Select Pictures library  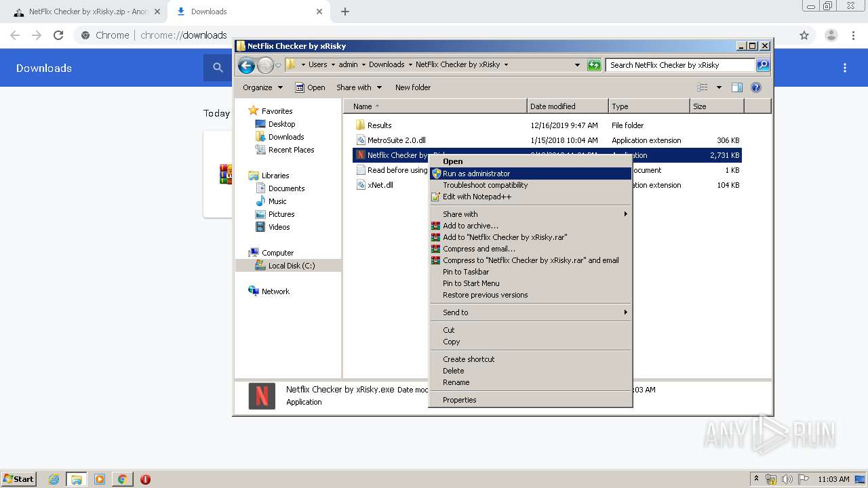281,214
